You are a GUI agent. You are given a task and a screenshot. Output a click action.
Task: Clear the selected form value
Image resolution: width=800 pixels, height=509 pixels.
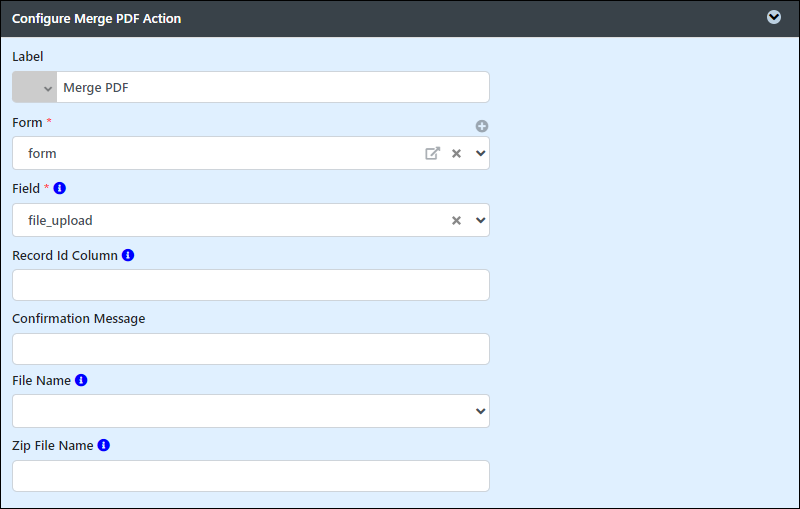[x=456, y=154]
